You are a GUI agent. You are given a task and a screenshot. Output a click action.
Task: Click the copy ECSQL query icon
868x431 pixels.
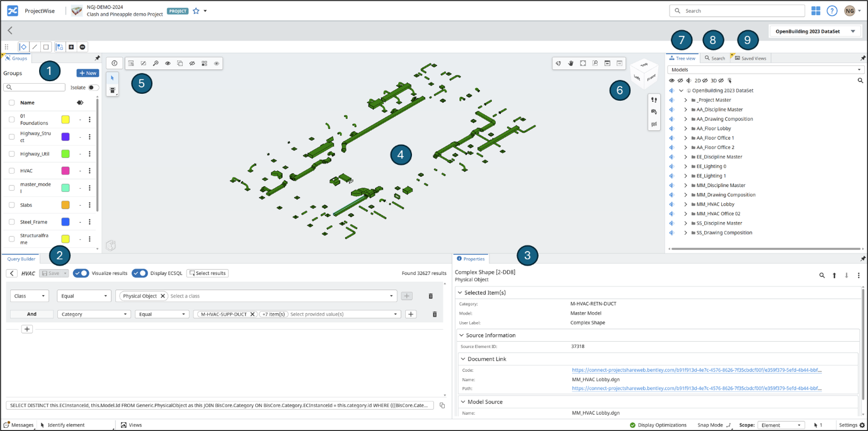(442, 406)
